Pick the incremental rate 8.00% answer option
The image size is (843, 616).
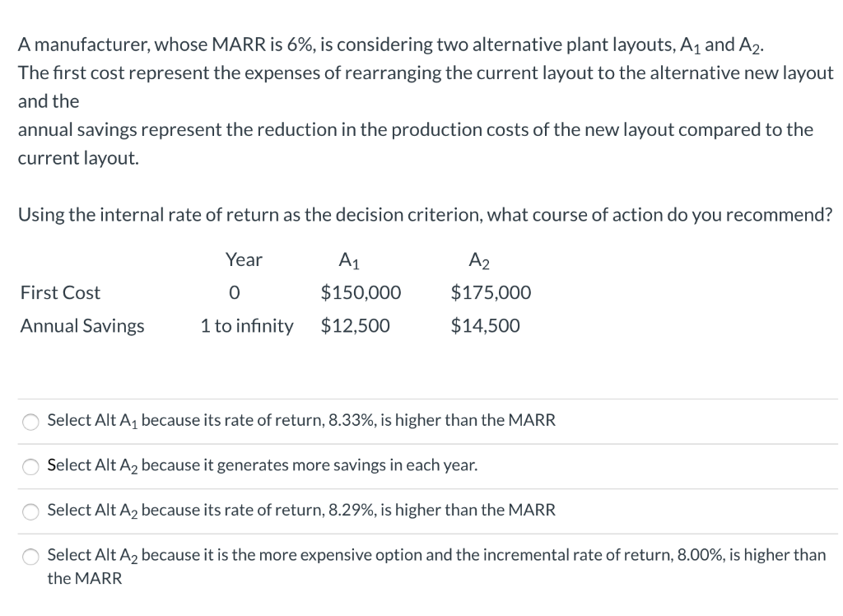tap(30, 556)
